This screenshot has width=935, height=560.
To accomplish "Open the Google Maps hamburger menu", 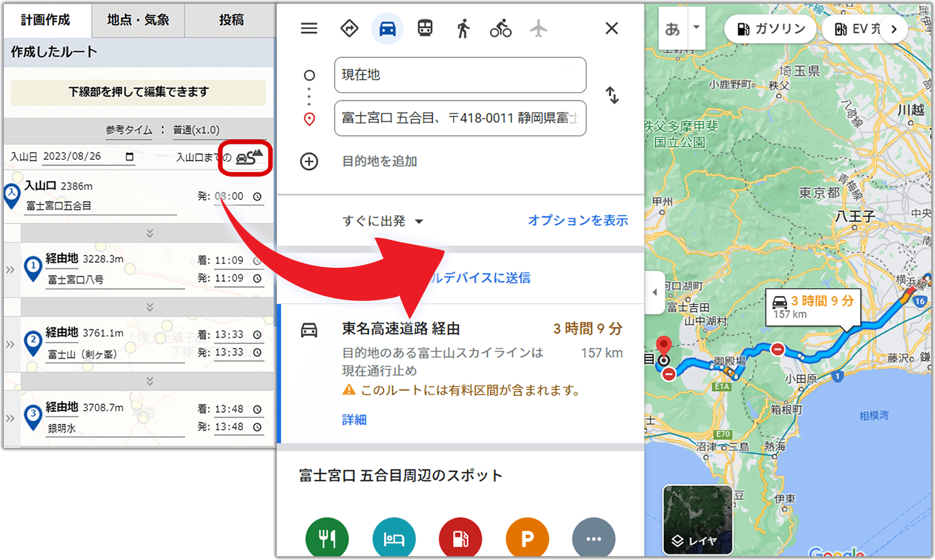I will [309, 29].
